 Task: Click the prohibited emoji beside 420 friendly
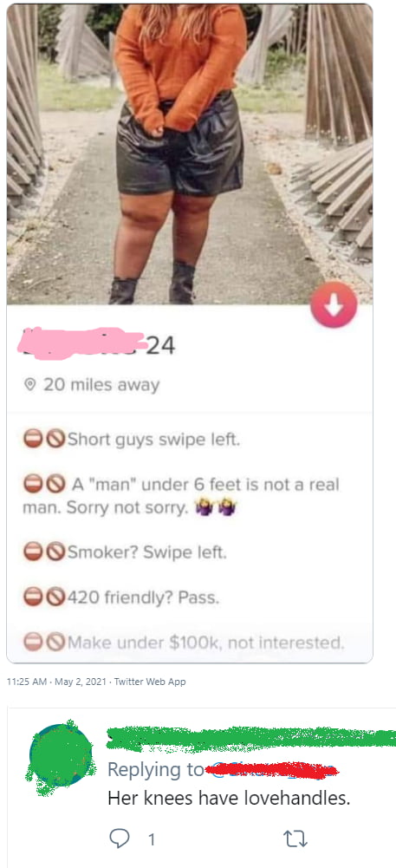coord(55,597)
